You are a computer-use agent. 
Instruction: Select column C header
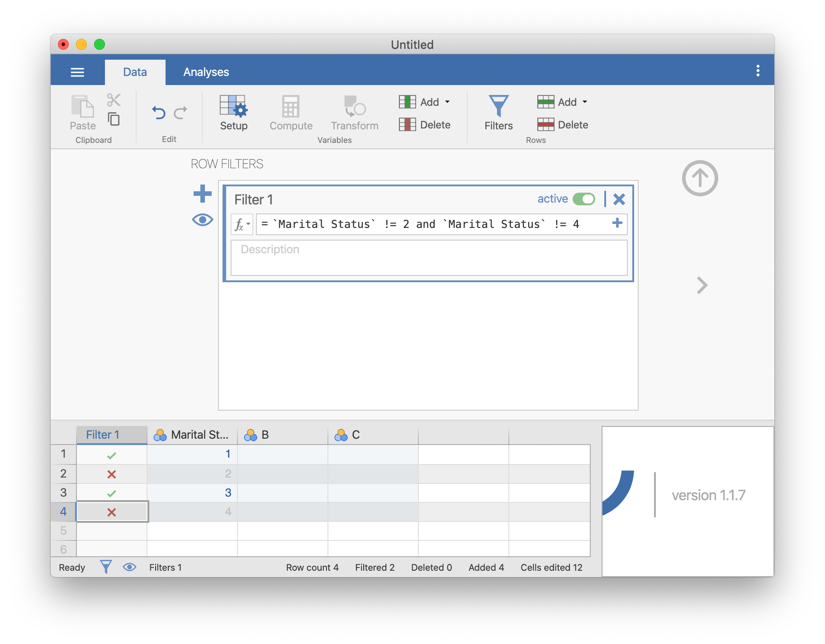pos(373,435)
